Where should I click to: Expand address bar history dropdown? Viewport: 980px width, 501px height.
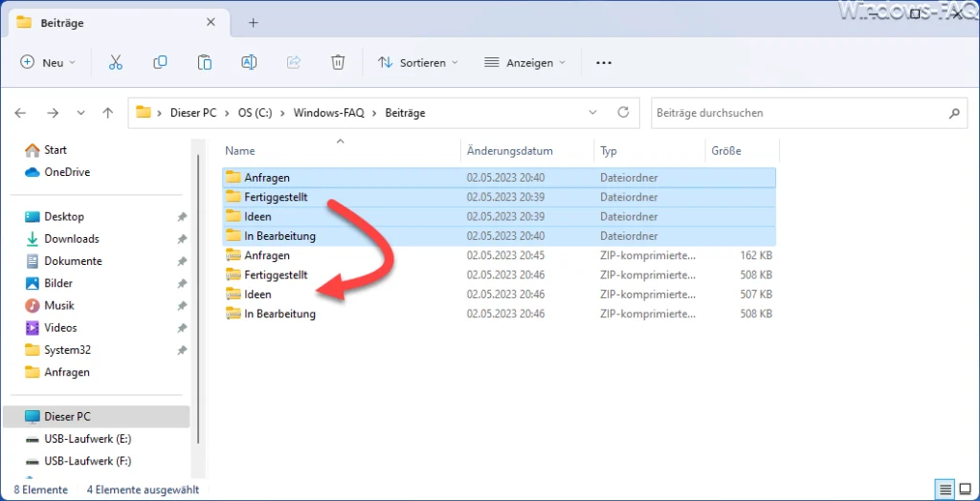pyautogui.click(x=593, y=113)
